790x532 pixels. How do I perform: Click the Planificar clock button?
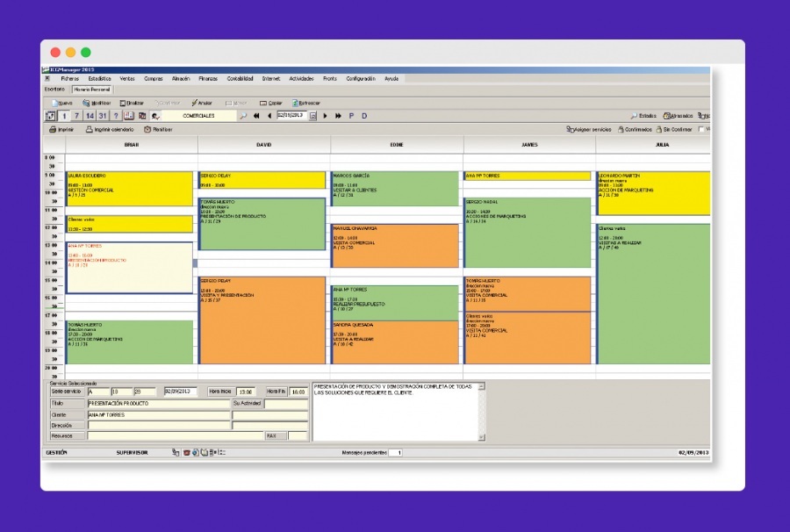[158, 129]
